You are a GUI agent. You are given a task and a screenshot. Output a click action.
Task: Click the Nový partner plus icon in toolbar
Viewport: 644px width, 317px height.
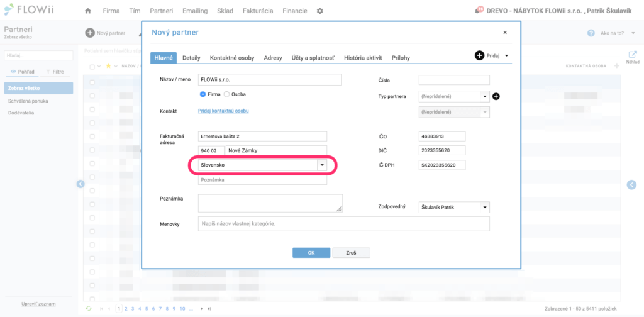89,33
